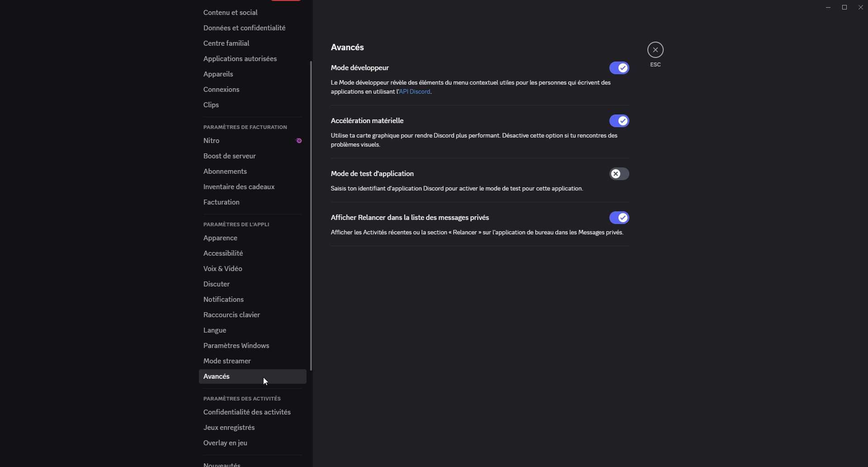Toggle Afficher Relancer dans les messages privés
This screenshot has height=467, width=868.
click(620, 218)
